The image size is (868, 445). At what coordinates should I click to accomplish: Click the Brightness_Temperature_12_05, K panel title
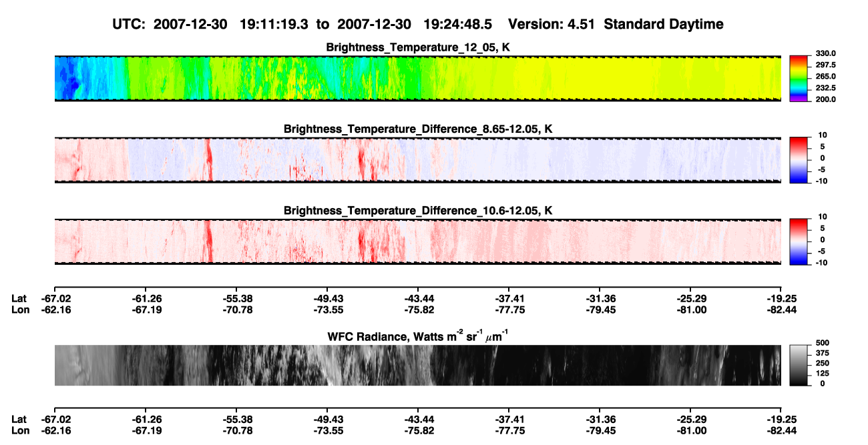[x=418, y=47]
